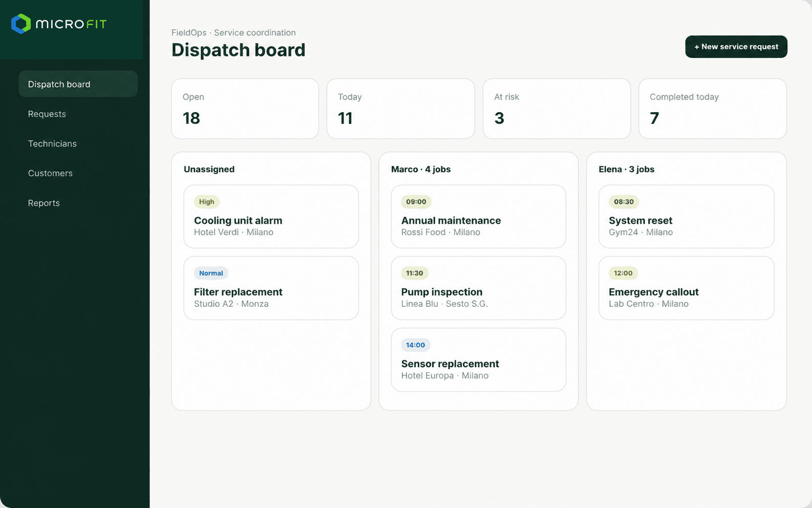Click the Lab Centro · Milano location text

(x=649, y=304)
